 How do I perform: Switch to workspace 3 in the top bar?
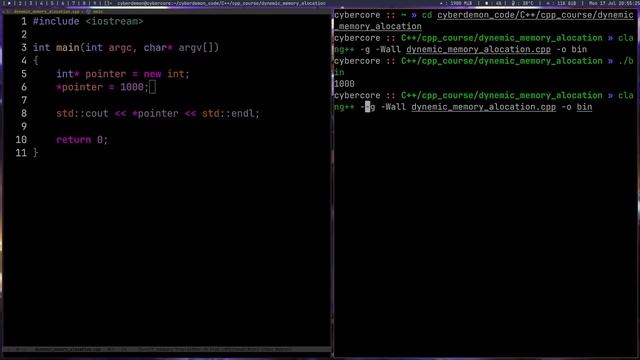coord(30,3)
